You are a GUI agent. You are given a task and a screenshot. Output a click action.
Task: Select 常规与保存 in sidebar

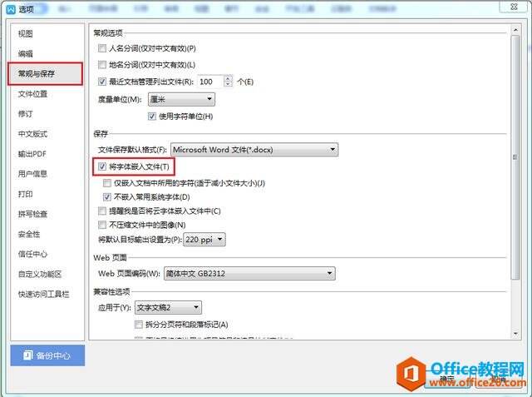click(x=46, y=74)
